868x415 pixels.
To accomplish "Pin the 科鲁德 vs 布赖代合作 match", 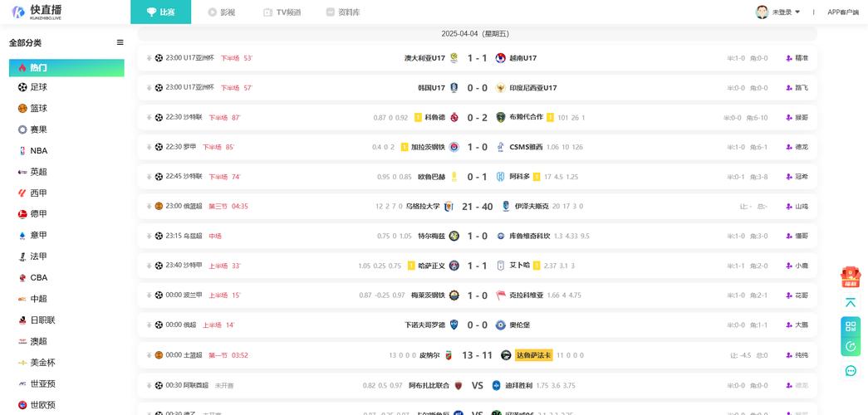I will coord(149,117).
